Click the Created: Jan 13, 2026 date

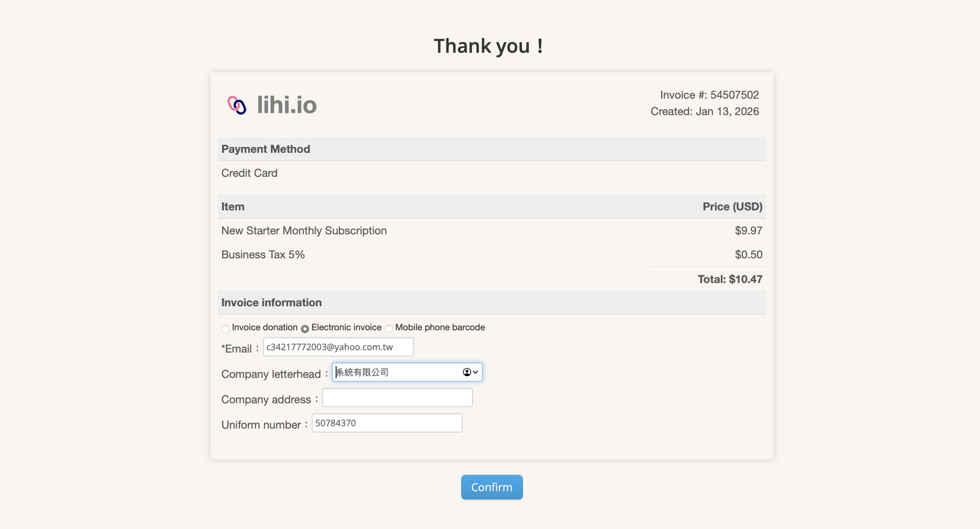[704, 111]
